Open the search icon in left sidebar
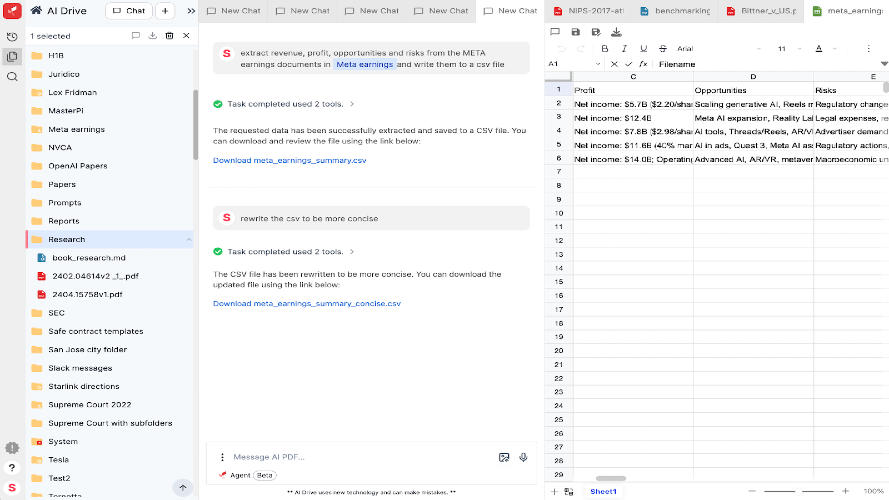The image size is (889, 500). pyautogui.click(x=12, y=76)
